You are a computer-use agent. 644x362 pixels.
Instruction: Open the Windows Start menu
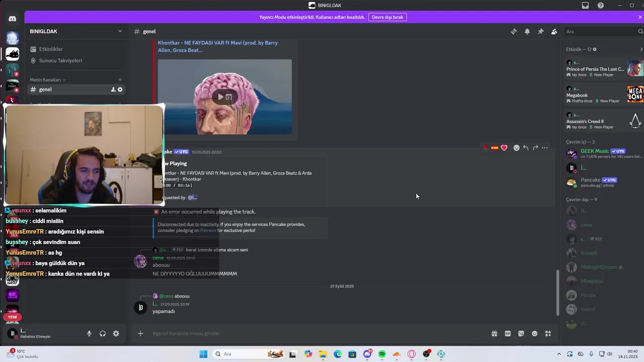203,354
